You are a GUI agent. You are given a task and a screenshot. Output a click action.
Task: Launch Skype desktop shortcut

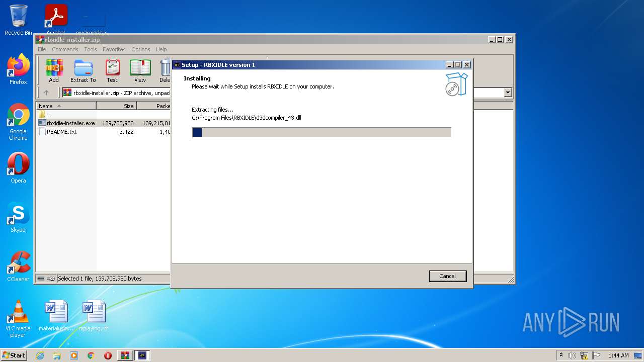pyautogui.click(x=18, y=217)
